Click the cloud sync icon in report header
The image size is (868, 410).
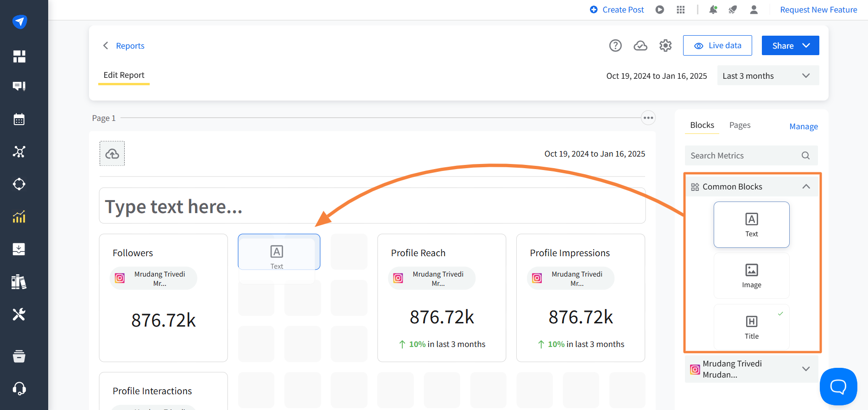coord(640,45)
